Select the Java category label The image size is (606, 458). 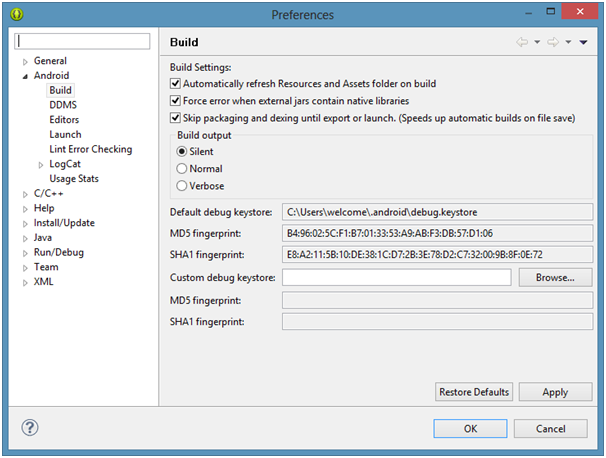pos(43,237)
